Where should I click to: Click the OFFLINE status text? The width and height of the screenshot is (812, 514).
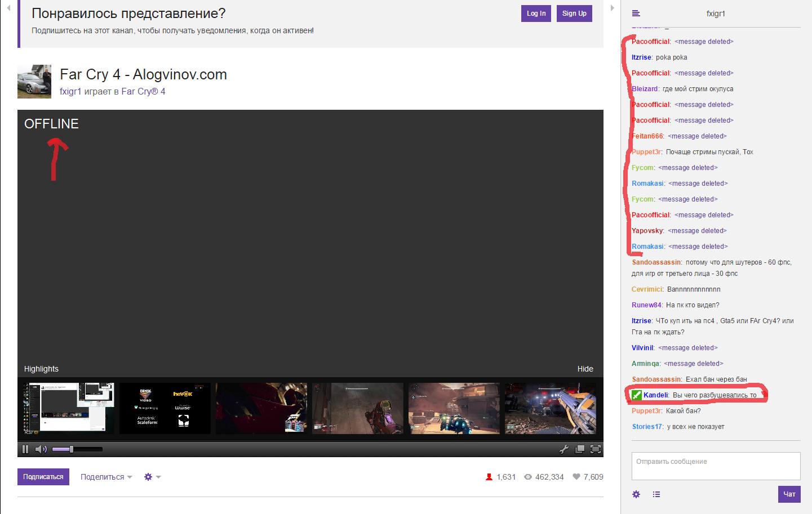(x=51, y=124)
